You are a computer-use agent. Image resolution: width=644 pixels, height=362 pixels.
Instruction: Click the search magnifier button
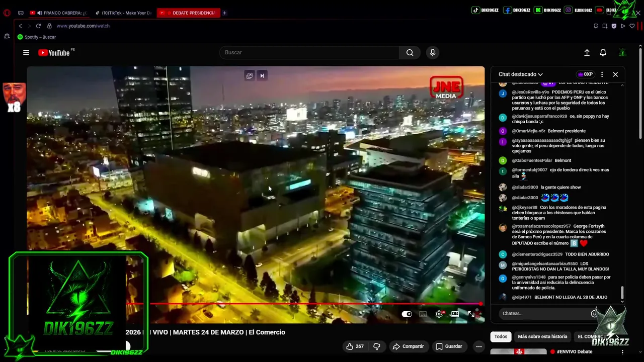[410, 53]
